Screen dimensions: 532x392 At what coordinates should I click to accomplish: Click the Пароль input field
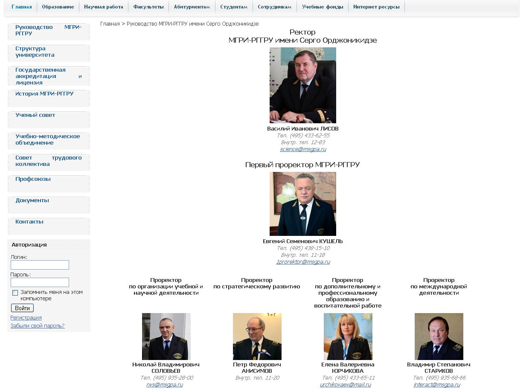pos(40,282)
